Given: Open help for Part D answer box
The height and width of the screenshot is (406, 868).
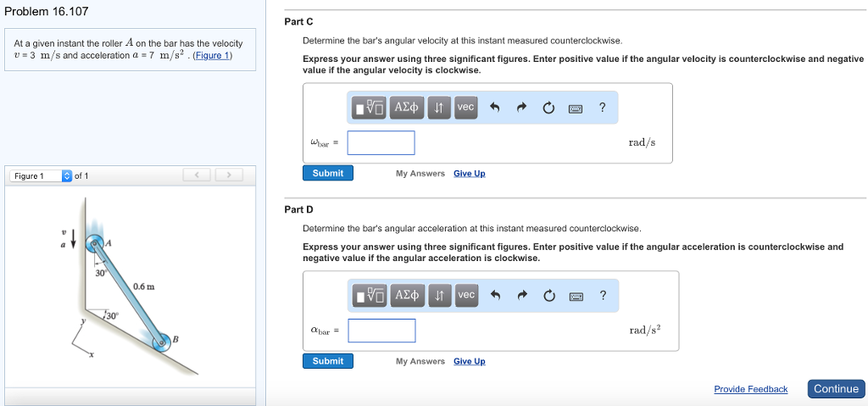Looking at the screenshot, I should [x=603, y=295].
